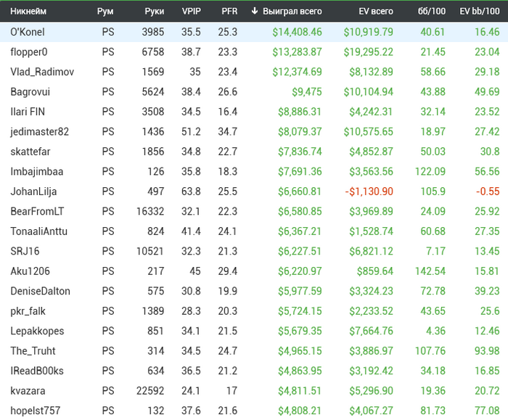Screen dimensions: 508x420
Task: Select IReadB00ks nickname
Action: tap(37, 371)
